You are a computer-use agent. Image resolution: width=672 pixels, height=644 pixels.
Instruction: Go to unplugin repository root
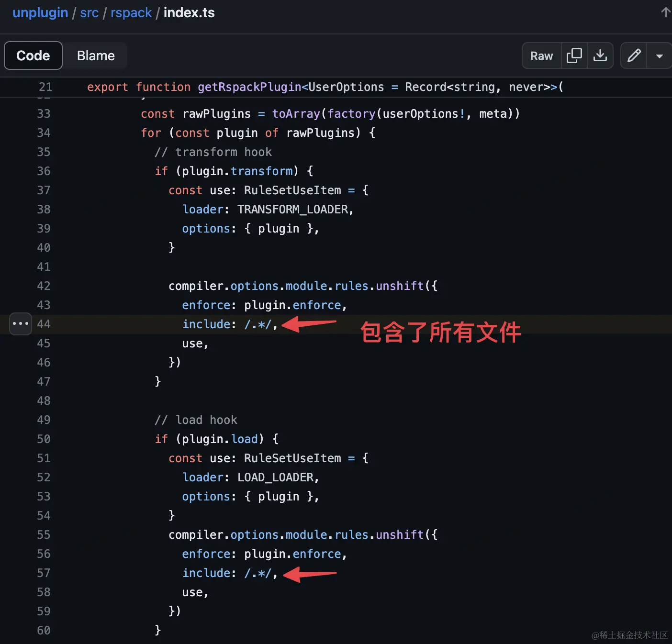click(40, 12)
